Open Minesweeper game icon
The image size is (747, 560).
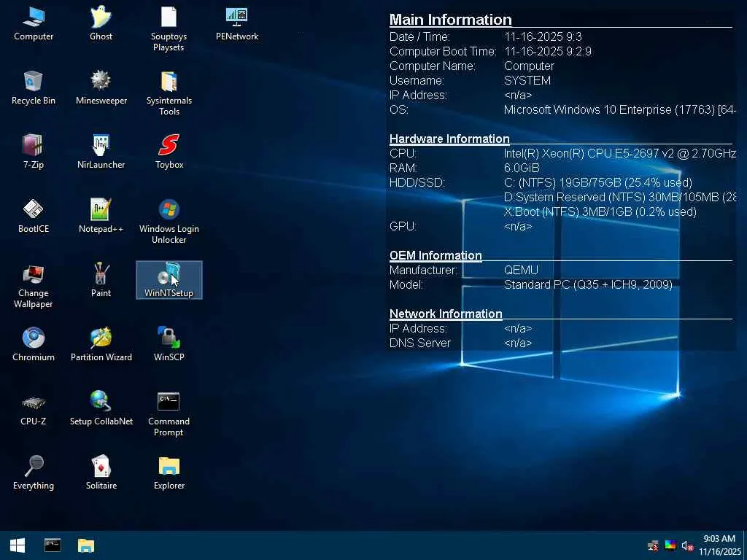coord(101,88)
